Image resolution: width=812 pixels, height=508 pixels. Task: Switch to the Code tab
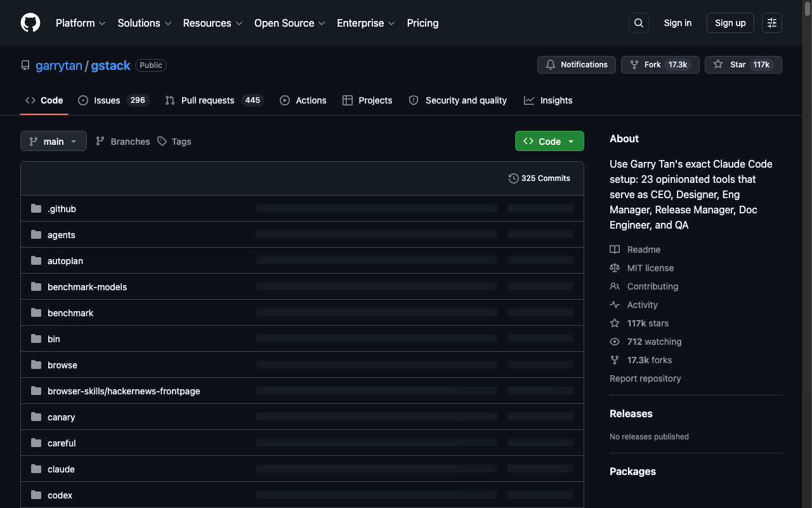[x=44, y=100]
